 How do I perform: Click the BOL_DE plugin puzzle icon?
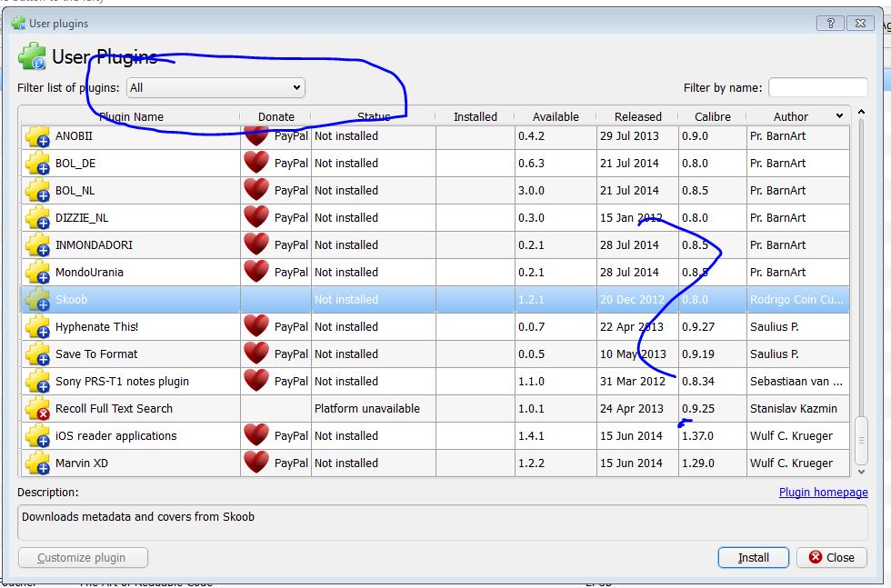(37, 164)
